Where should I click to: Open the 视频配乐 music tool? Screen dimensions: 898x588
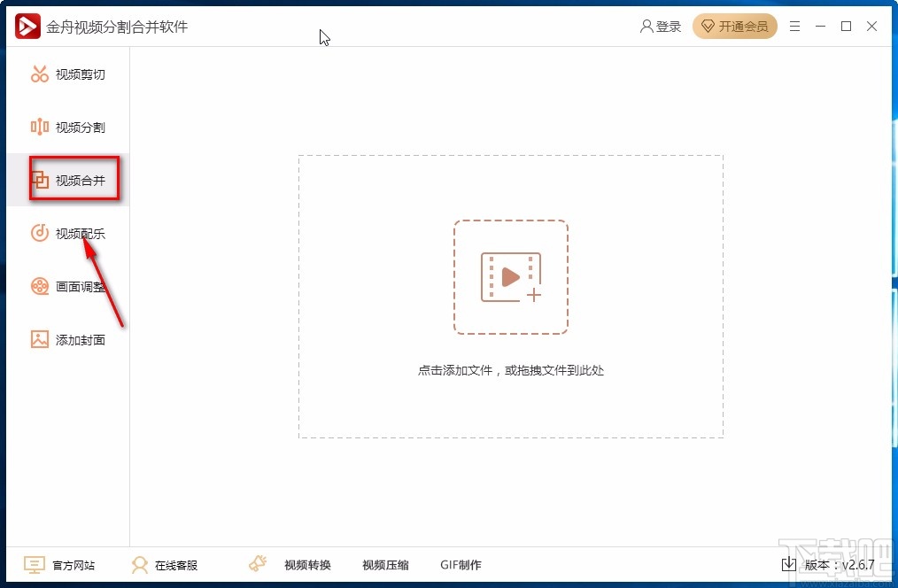tap(66, 233)
